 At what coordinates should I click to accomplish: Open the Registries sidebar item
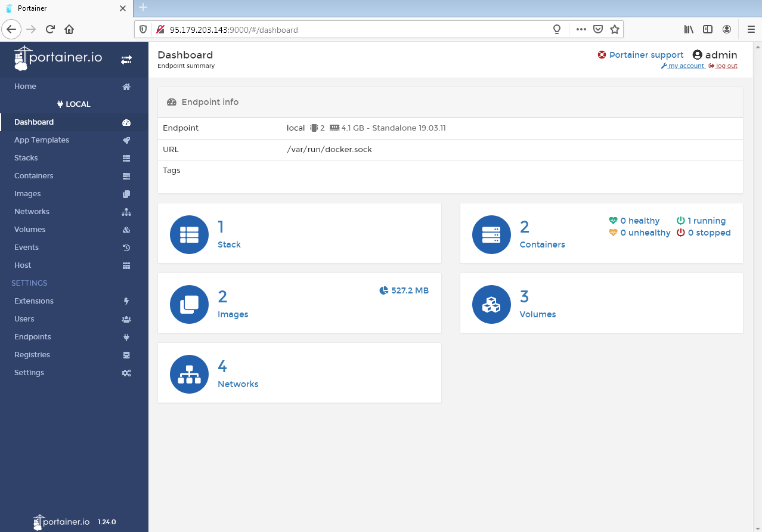click(32, 355)
